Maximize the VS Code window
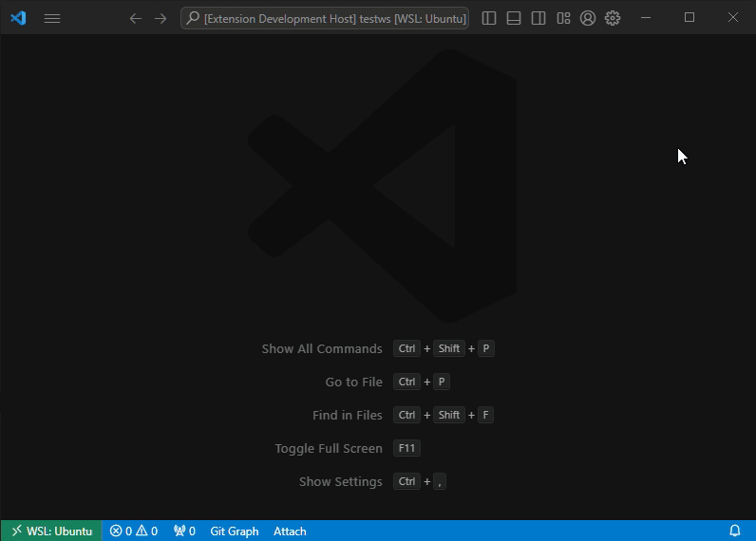Screen dimensions: 756x541 tap(690, 18)
